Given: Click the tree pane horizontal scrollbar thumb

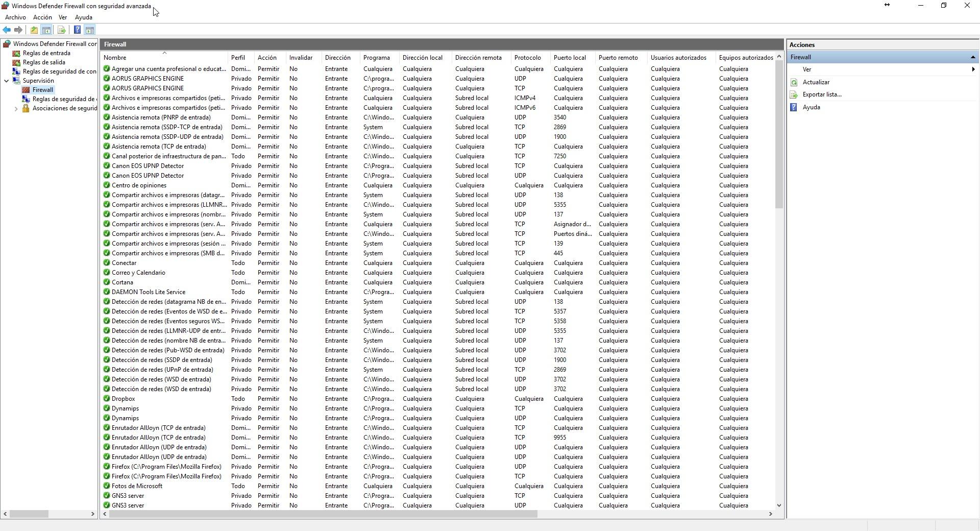Looking at the screenshot, I should click(x=29, y=514).
